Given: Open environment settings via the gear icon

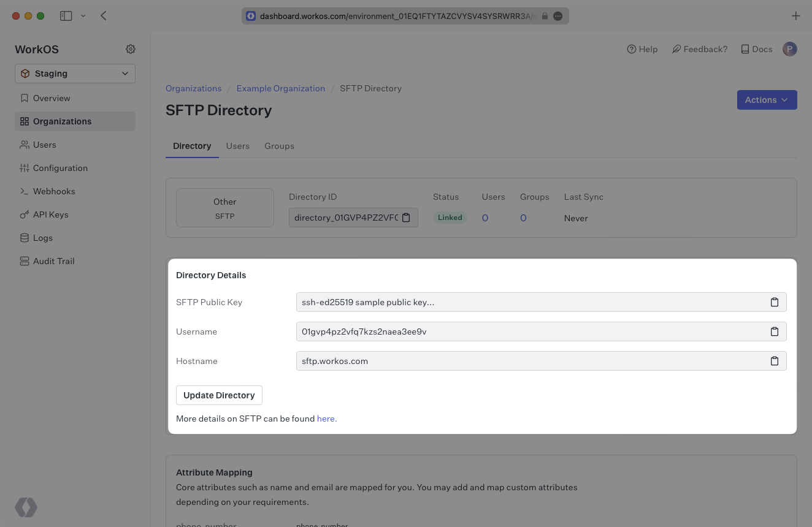Looking at the screenshot, I should (130, 49).
